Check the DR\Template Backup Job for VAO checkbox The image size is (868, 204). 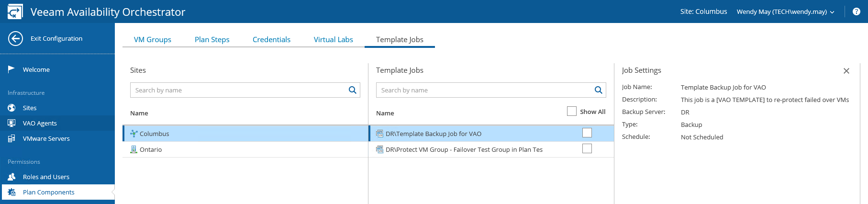pyautogui.click(x=587, y=133)
